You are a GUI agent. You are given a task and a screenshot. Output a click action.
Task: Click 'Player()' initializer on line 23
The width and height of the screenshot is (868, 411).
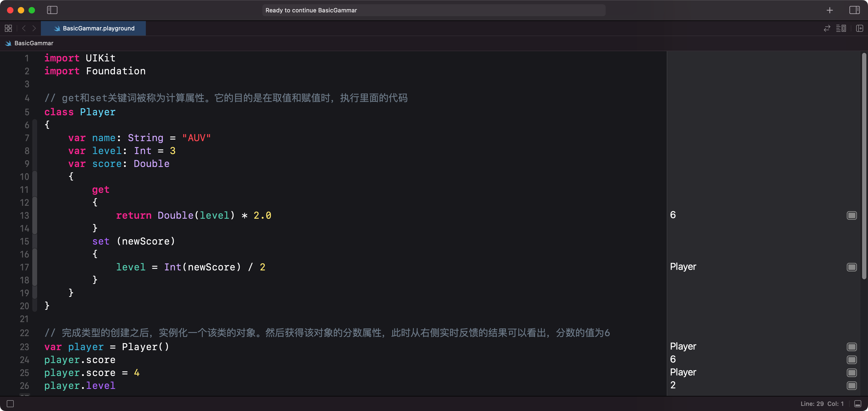(x=146, y=347)
